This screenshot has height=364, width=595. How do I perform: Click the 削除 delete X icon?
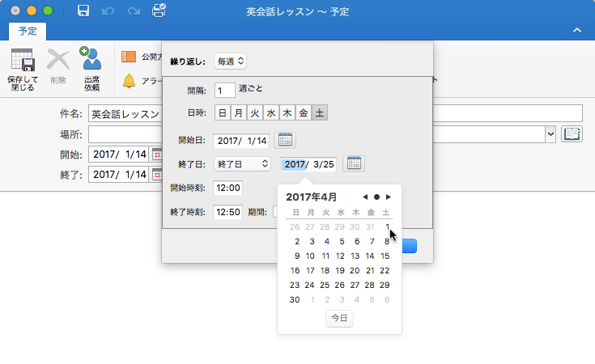click(x=58, y=60)
